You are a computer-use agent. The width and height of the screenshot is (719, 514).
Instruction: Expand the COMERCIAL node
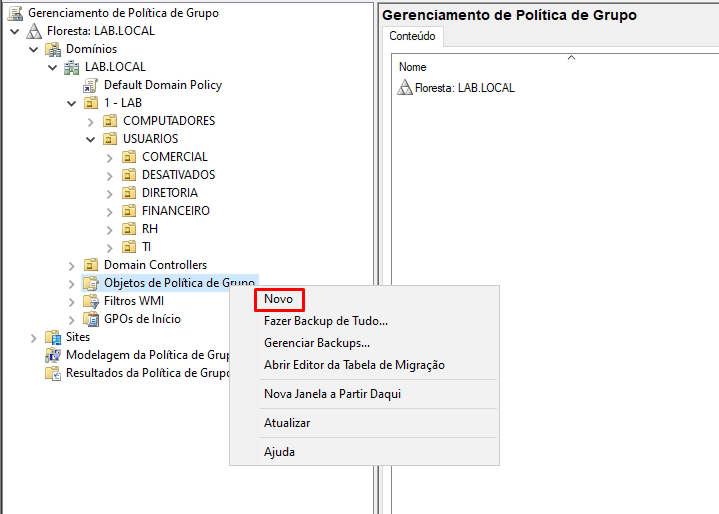coord(110,158)
